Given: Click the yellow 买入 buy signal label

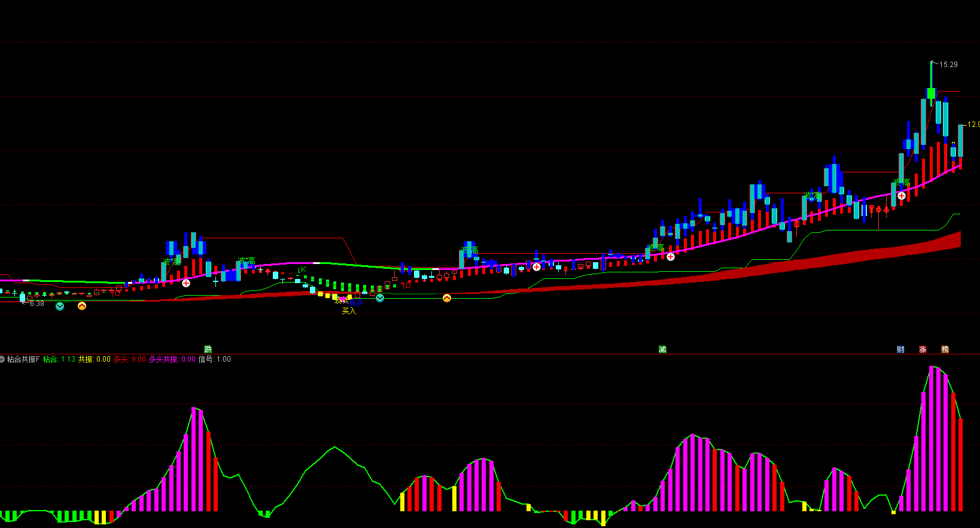Looking at the screenshot, I should click(x=349, y=311).
